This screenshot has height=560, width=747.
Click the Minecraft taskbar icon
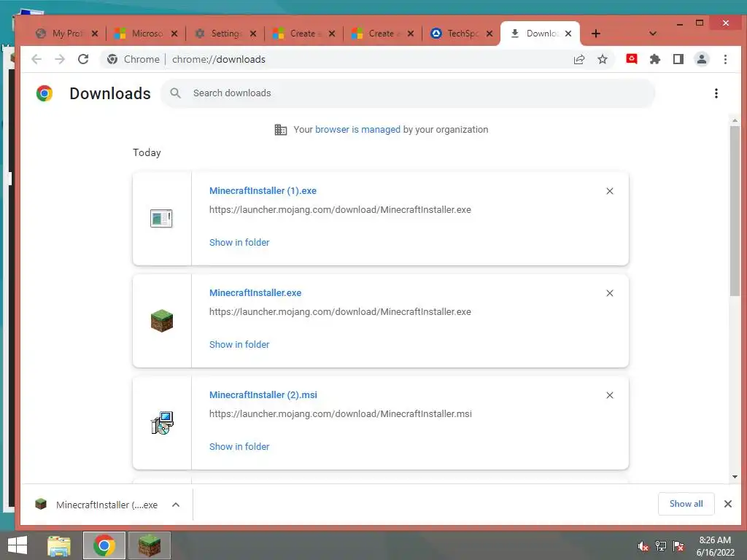150,545
